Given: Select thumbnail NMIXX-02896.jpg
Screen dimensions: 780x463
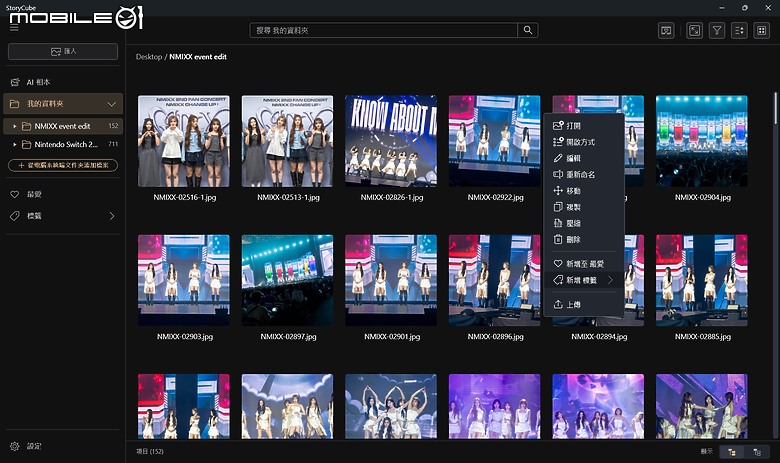Looking at the screenshot, I should (x=494, y=280).
